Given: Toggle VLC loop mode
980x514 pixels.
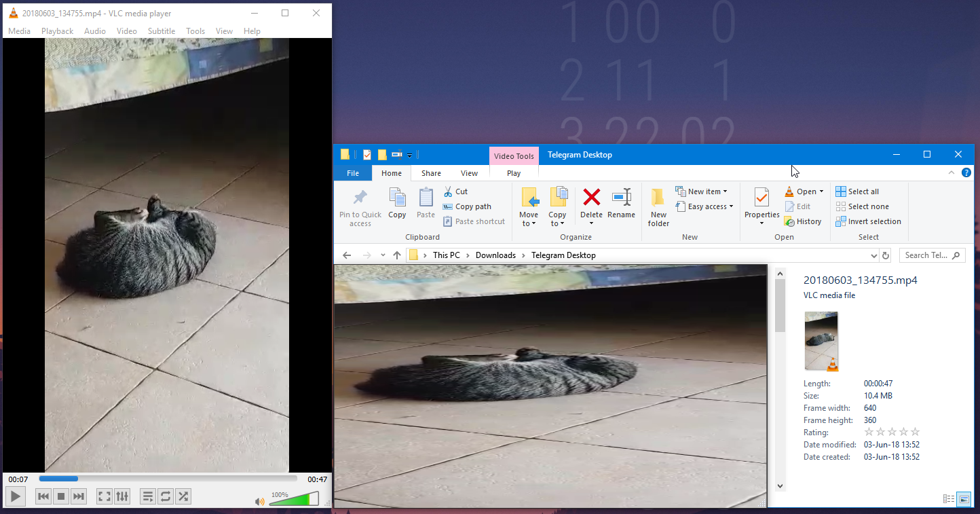Looking at the screenshot, I should (166, 496).
